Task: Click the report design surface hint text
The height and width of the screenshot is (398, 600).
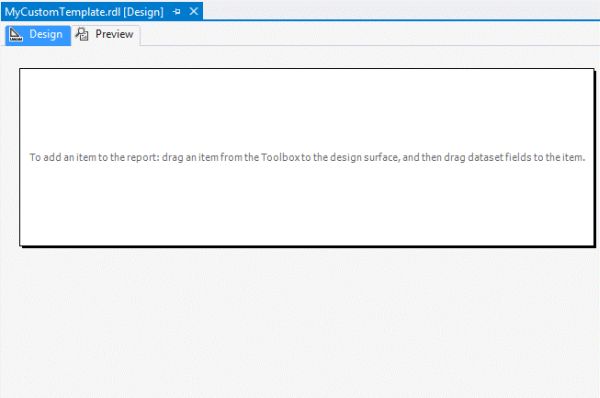Action: (x=307, y=157)
